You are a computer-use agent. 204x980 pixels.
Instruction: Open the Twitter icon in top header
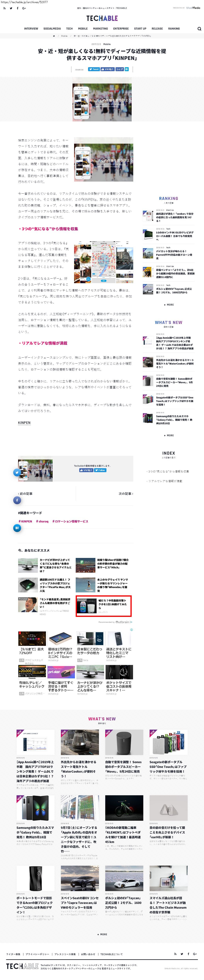click(11, 8)
